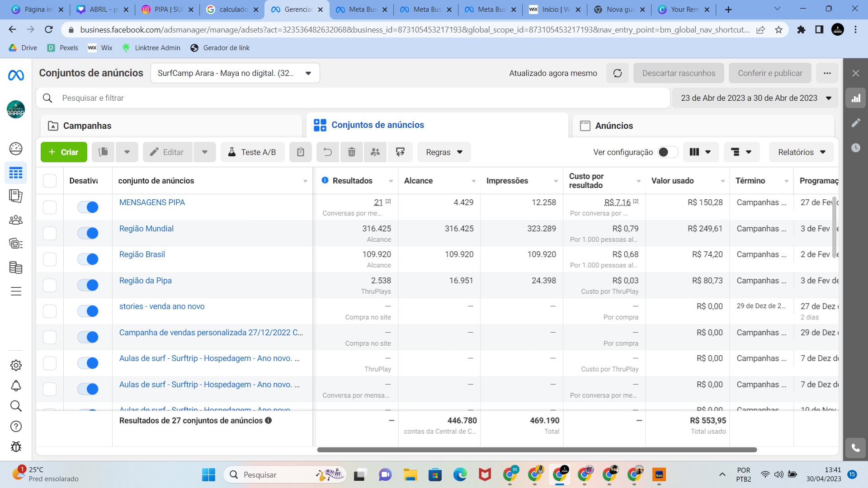Switch to the Anúncios tab
The height and width of the screenshot is (488, 868).
coord(613,126)
